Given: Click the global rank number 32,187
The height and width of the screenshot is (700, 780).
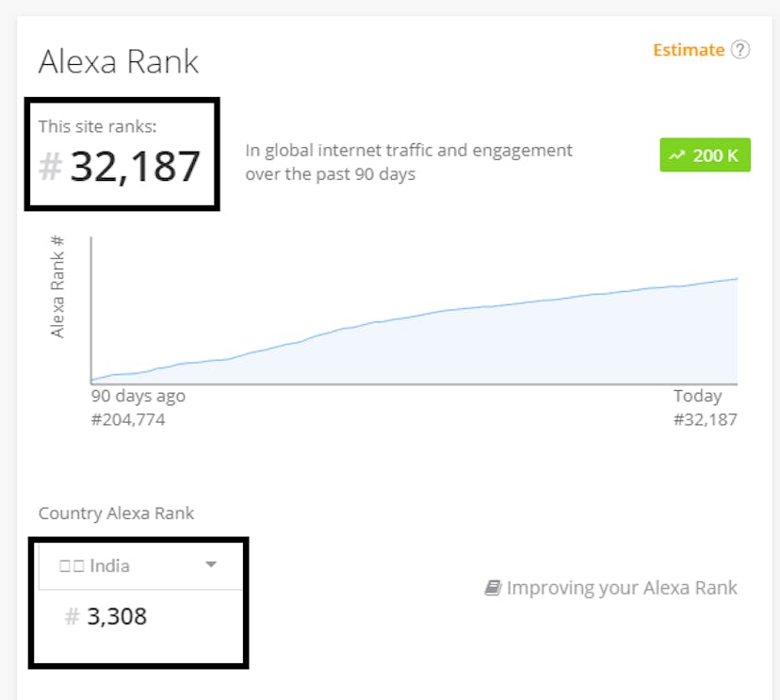Looking at the screenshot, I should point(135,167).
